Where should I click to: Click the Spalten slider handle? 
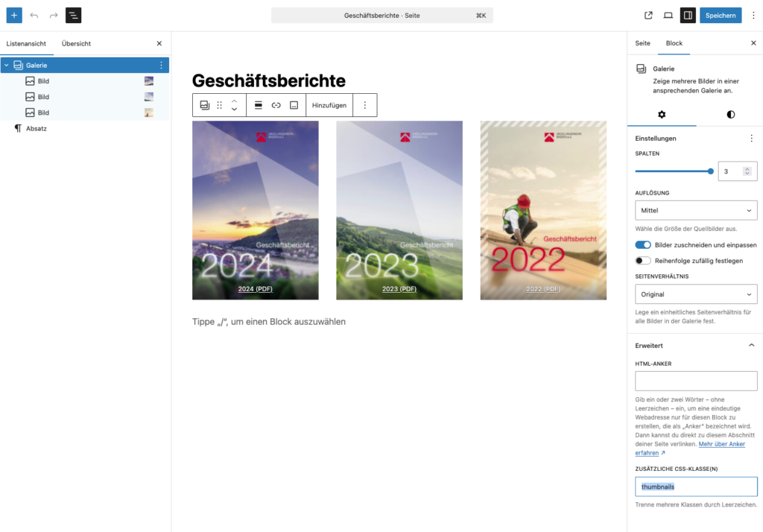pyautogui.click(x=710, y=171)
